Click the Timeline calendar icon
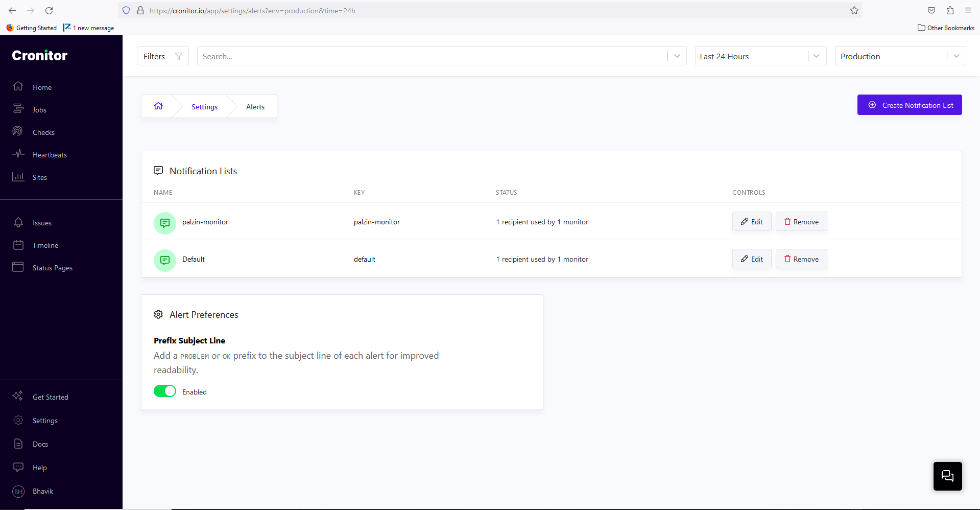980x510 pixels. point(18,245)
